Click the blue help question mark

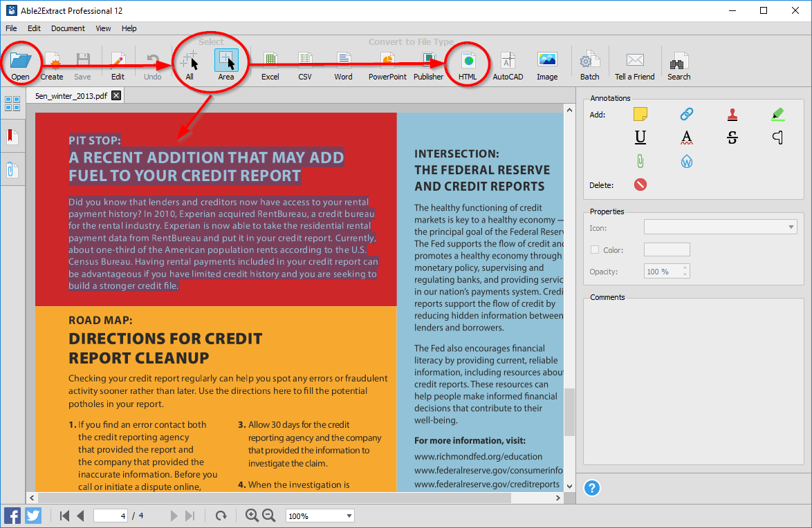point(592,488)
